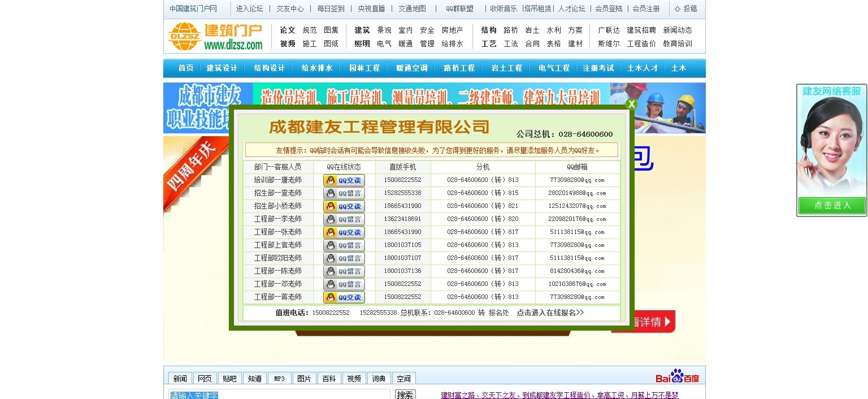Start QQ chat with 工程部--张老师
868x399 pixels.
click(344, 232)
